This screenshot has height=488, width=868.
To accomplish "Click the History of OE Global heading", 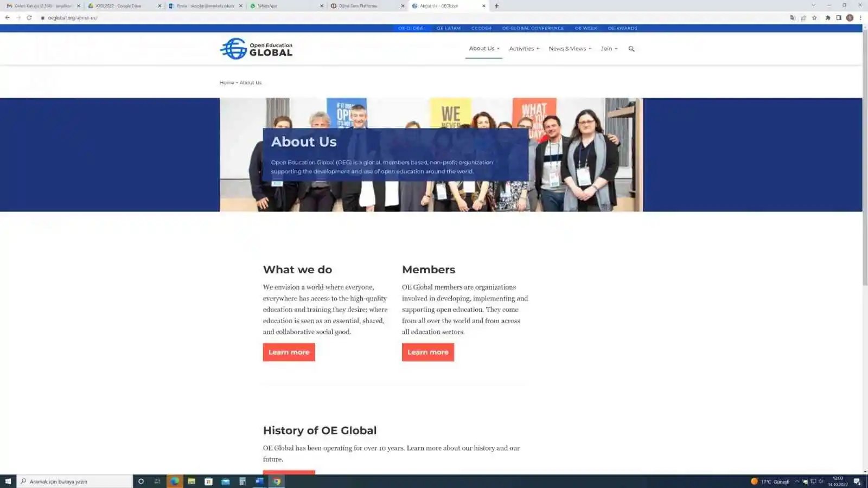I will [320, 431].
